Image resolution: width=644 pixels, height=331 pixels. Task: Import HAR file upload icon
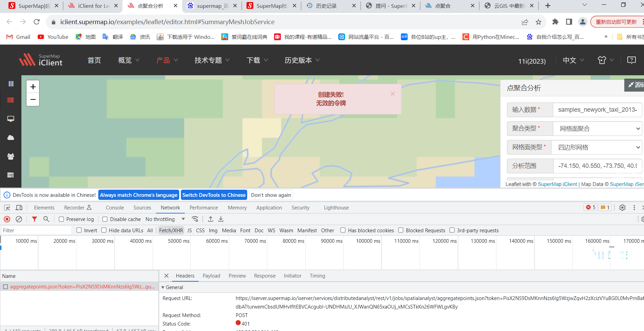(210, 219)
